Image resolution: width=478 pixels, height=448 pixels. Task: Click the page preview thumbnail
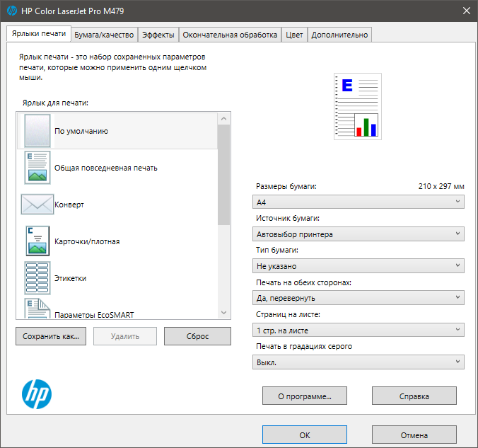click(x=358, y=106)
